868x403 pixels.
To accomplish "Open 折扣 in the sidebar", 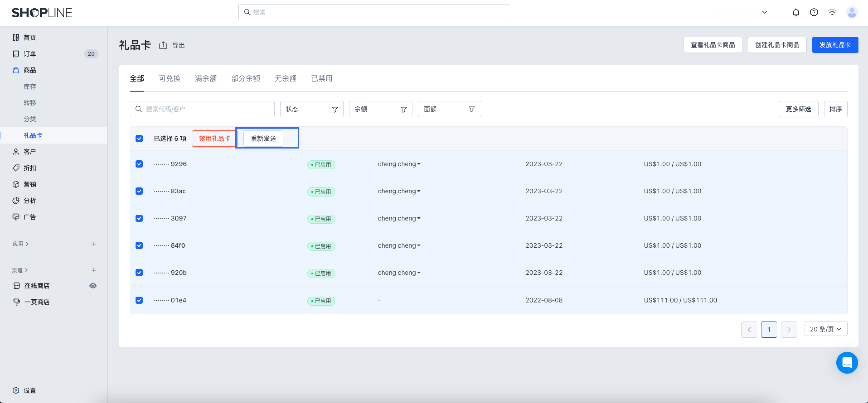I will [x=30, y=168].
